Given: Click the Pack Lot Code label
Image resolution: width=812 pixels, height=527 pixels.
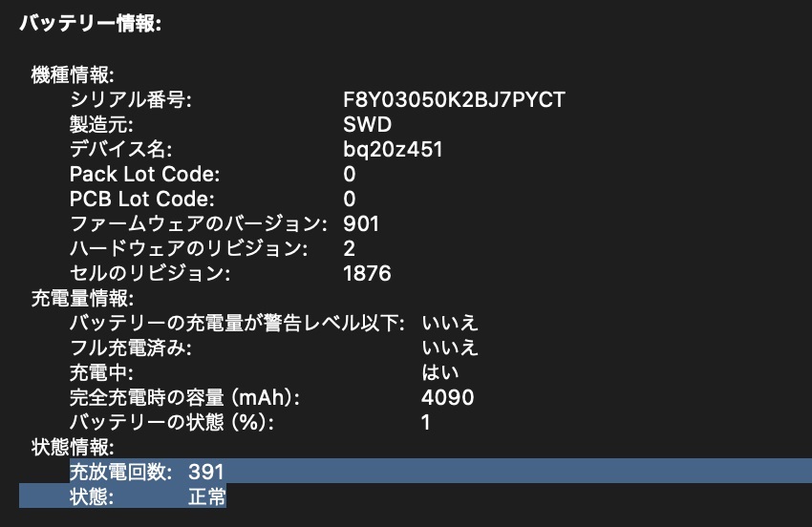Looking at the screenshot, I should (144, 174).
